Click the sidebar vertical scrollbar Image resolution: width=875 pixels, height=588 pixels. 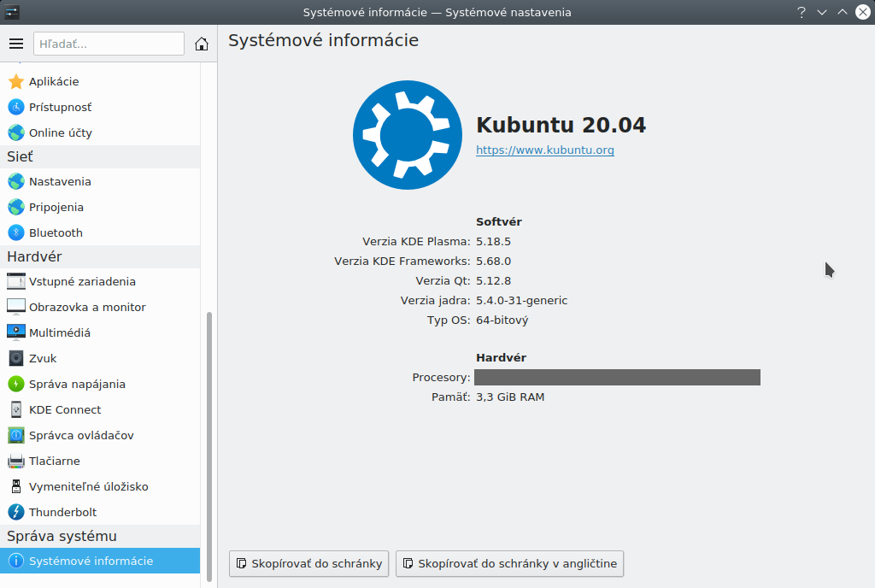(209, 446)
